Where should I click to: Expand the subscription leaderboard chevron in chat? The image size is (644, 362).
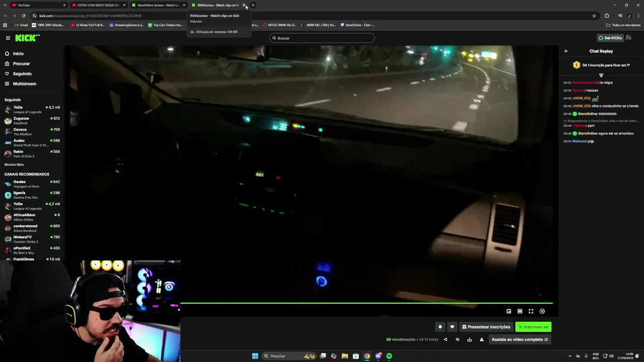point(601,75)
